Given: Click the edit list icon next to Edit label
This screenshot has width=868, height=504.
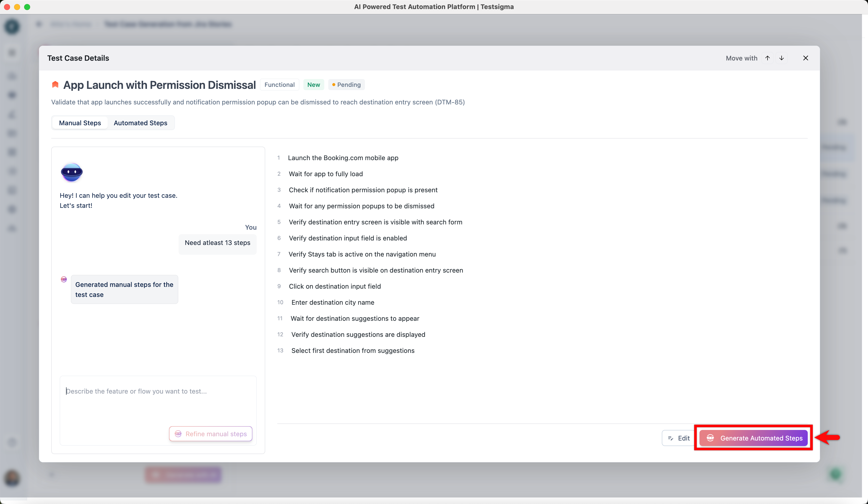Looking at the screenshot, I should tap(671, 438).
